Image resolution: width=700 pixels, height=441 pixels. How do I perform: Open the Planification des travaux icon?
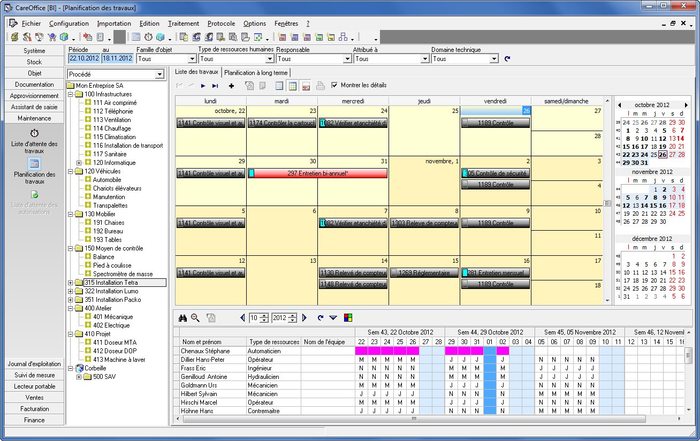coord(34,163)
